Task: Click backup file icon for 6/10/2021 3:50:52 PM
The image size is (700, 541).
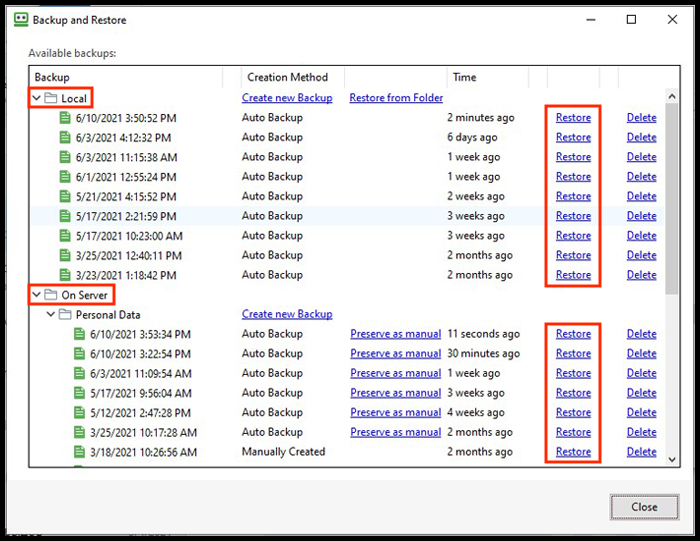Action: pyautogui.click(x=65, y=118)
